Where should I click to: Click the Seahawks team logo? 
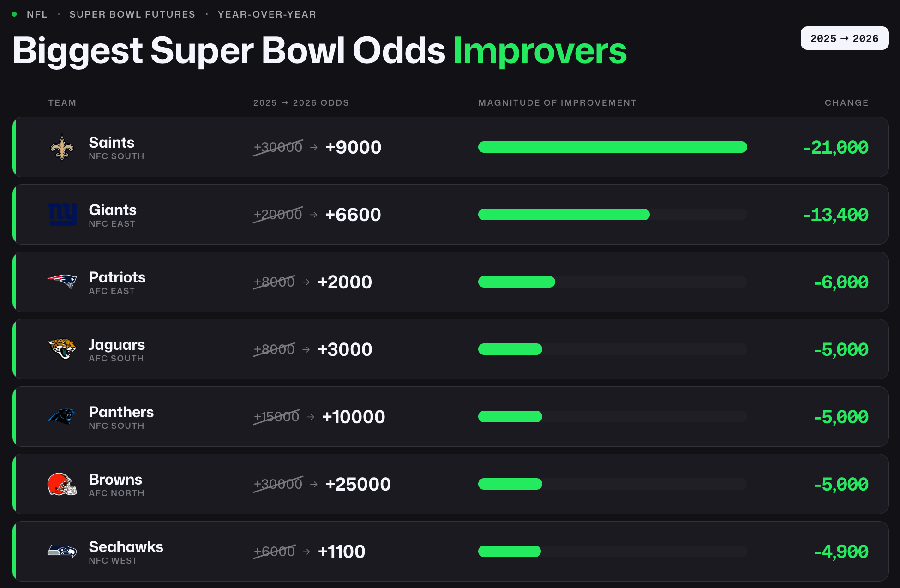[x=62, y=551]
